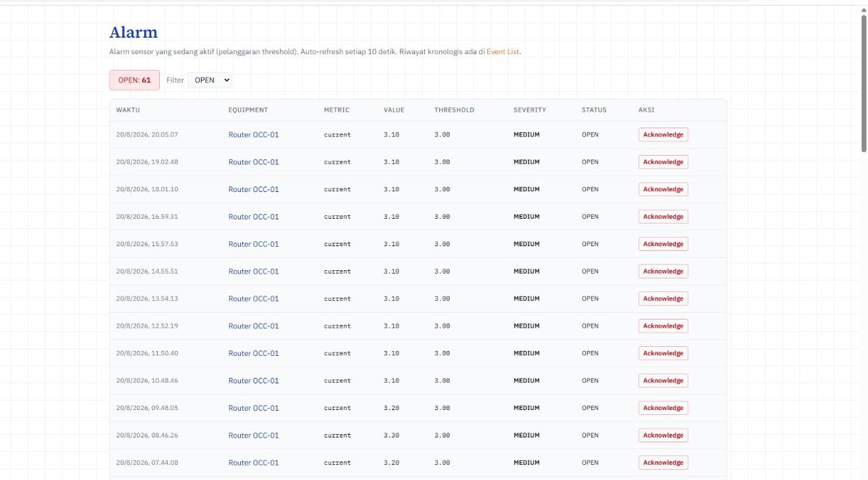This screenshot has width=868, height=480.
Task: Click MEDIUM severity in the 12.52.19 row
Action: pyautogui.click(x=527, y=326)
